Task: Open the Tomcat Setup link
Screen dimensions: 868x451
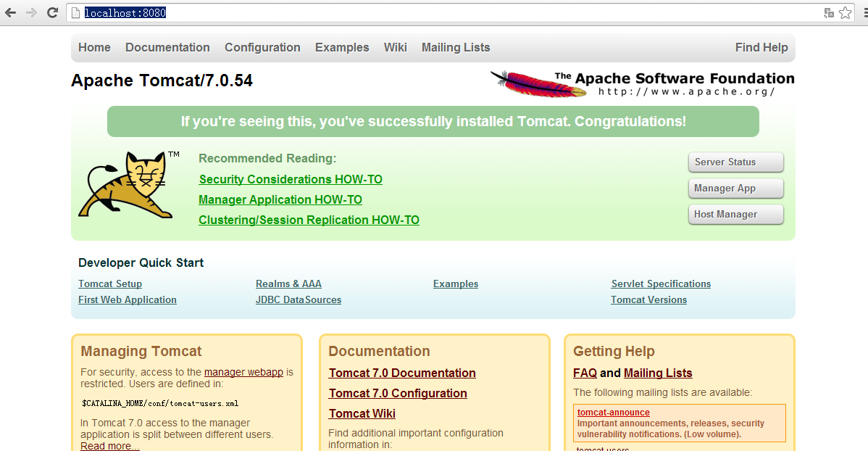Action: click(x=110, y=284)
